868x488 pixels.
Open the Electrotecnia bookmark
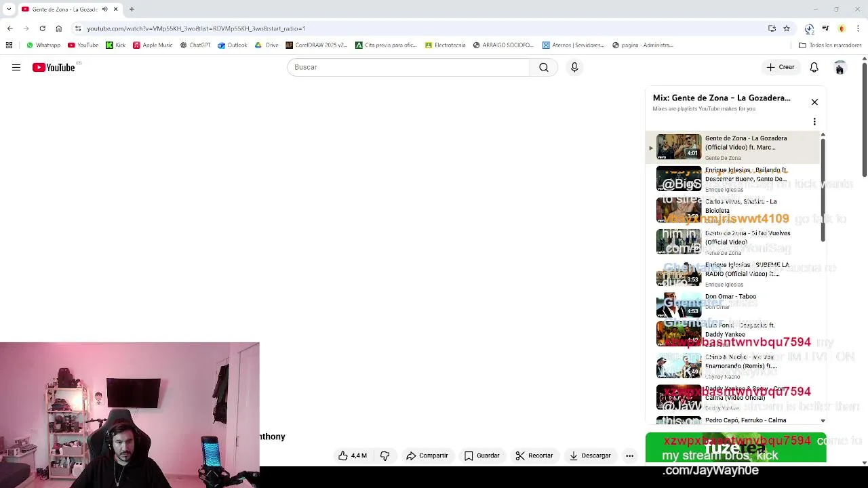point(446,45)
